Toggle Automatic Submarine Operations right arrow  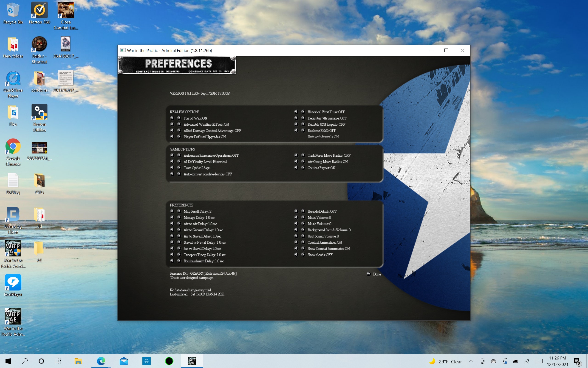click(x=179, y=155)
